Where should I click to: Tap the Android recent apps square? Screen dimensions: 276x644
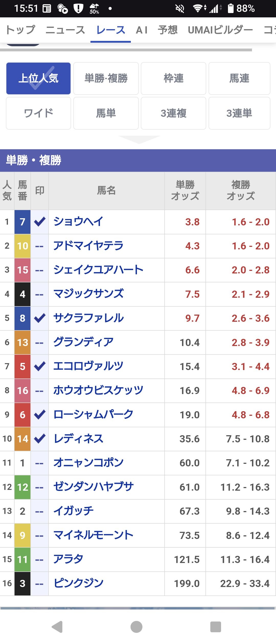(215, 627)
